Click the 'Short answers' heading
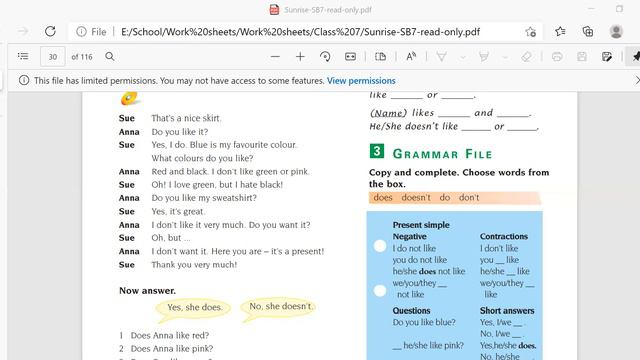The image size is (640, 360). point(507,311)
